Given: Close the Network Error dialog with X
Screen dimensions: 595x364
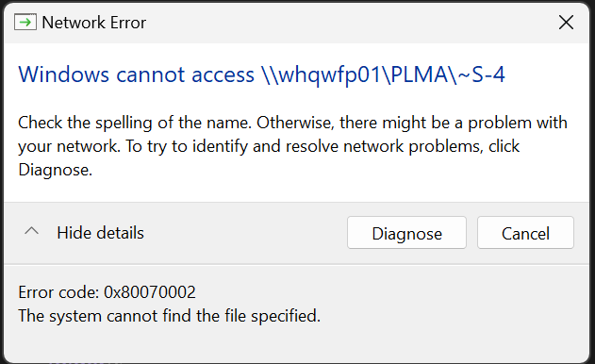Looking at the screenshot, I should [566, 23].
